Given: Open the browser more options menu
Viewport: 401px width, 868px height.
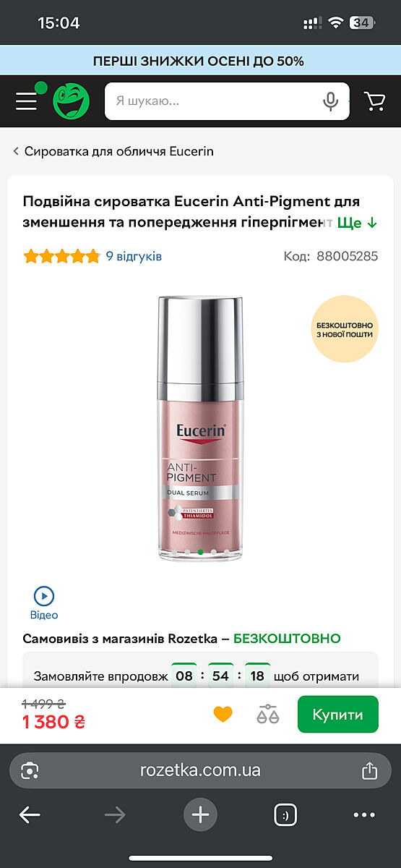Looking at the screenshot, I should (x=364, y=815).
